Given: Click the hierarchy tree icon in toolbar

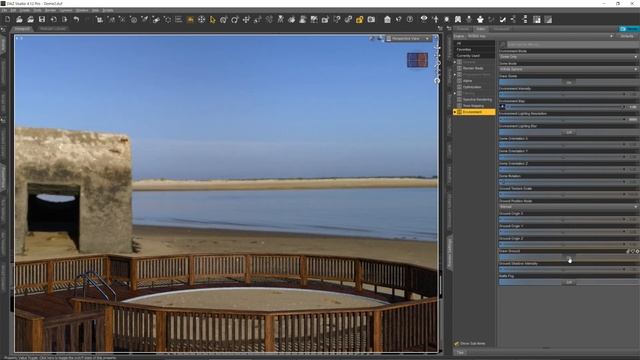Looking at the screenshot, I should click(x=525, y=19).
